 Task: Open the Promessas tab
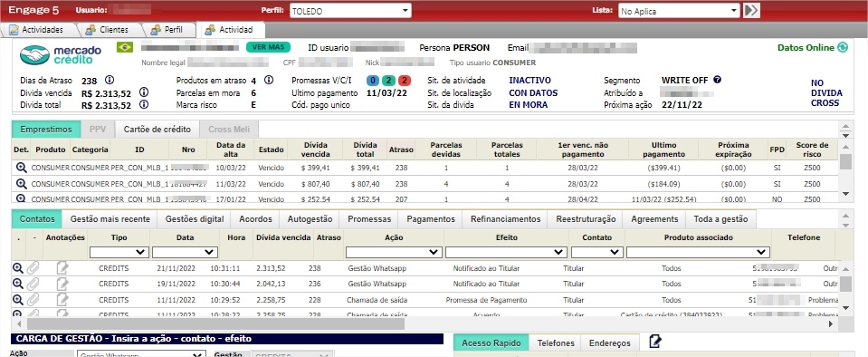point(369,219)
